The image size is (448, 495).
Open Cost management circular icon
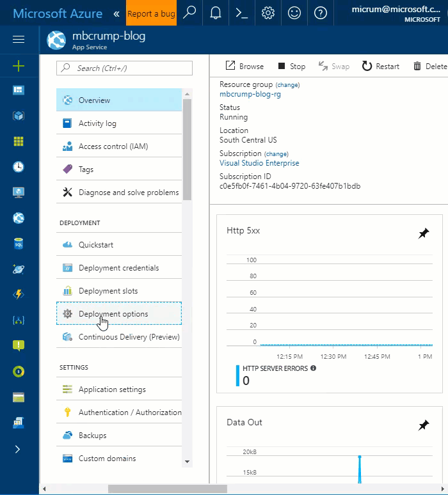[x=19, y=372]
